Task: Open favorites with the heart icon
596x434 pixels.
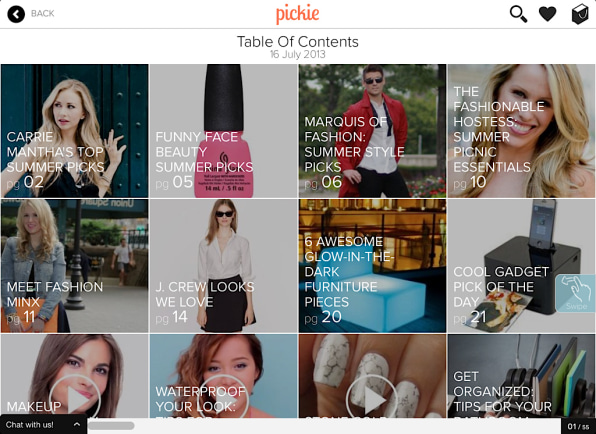Action: coord(548,14)
